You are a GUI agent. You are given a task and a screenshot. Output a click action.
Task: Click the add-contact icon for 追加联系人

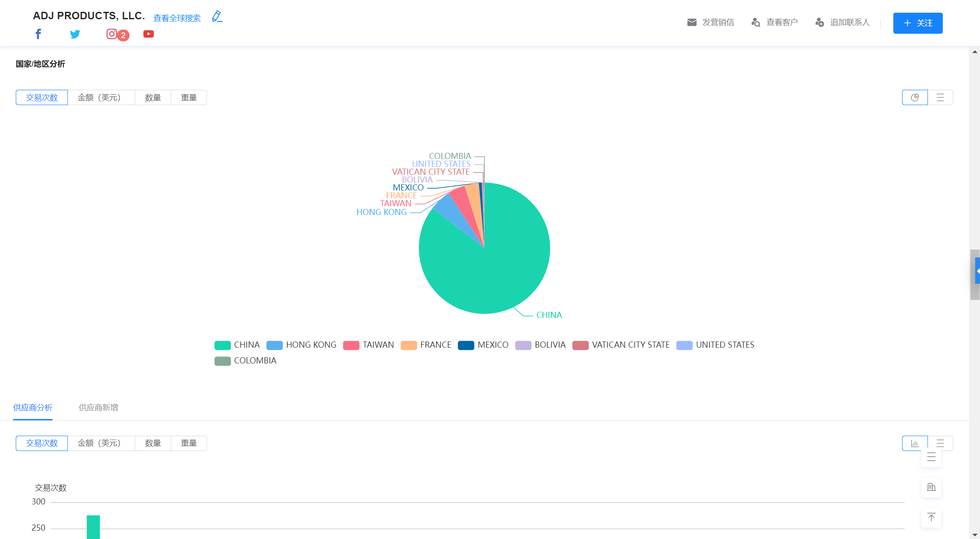click(x=819, y=22)
